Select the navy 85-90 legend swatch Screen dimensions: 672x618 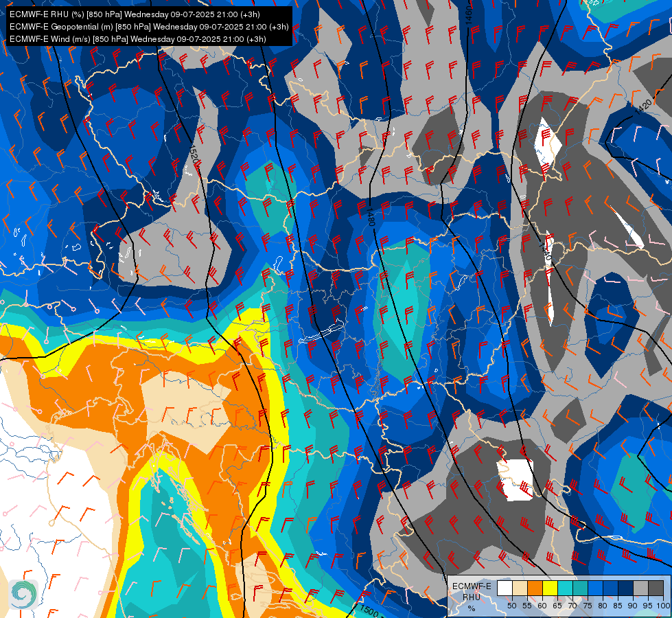pyautogui.click(x=626, y=588)
